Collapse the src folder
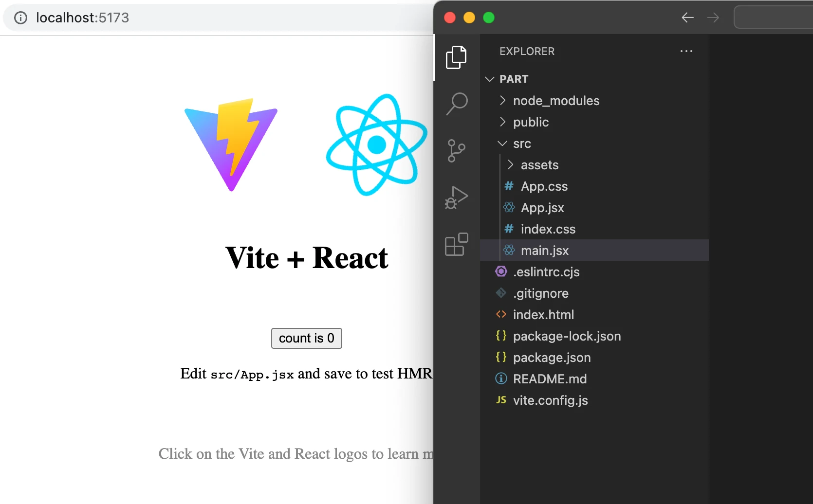This screenshot has height=504, width=813. click(502, 144)
